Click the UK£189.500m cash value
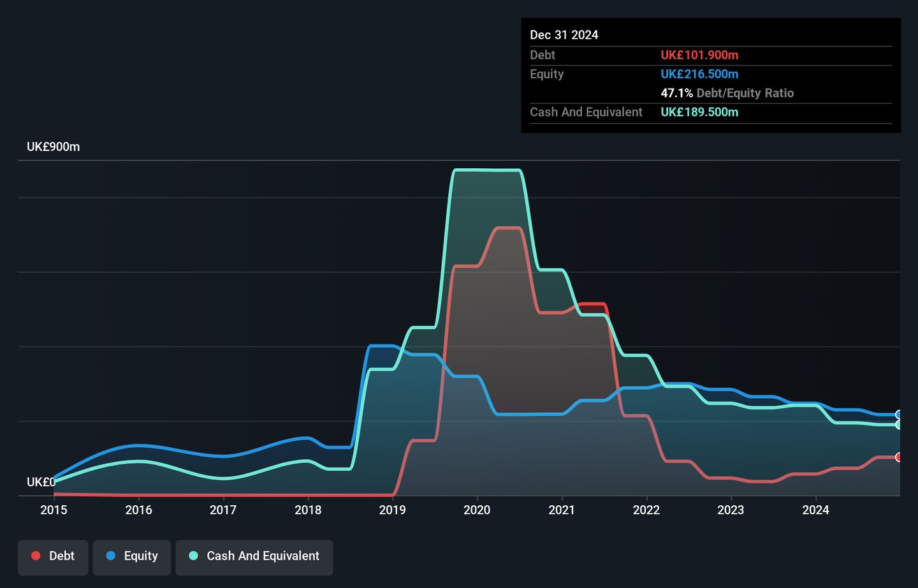The height and width of the screenshot is (588, 918). point(699,112)
